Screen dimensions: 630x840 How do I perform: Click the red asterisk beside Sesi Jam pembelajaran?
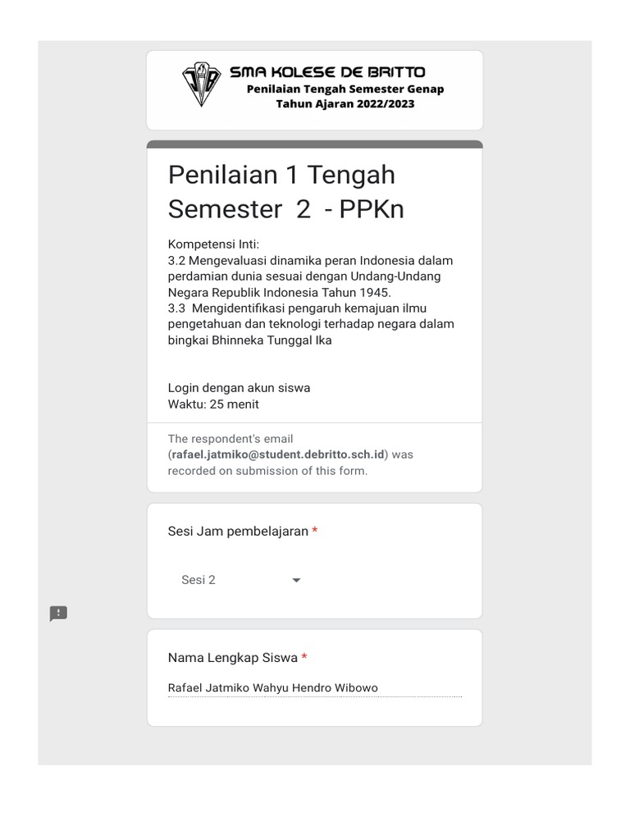tap(315, 532)
